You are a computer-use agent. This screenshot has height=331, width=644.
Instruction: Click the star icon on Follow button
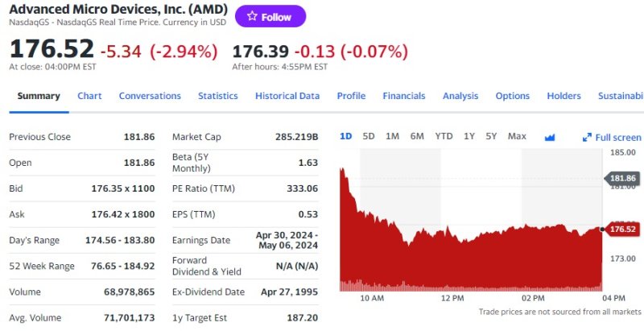(252, 16)
